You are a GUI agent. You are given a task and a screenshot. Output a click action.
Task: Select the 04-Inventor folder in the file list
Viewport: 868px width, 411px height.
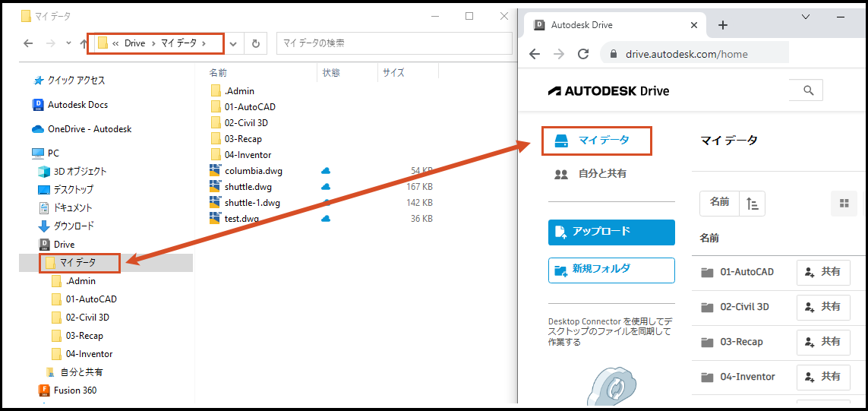click(241, 155)
